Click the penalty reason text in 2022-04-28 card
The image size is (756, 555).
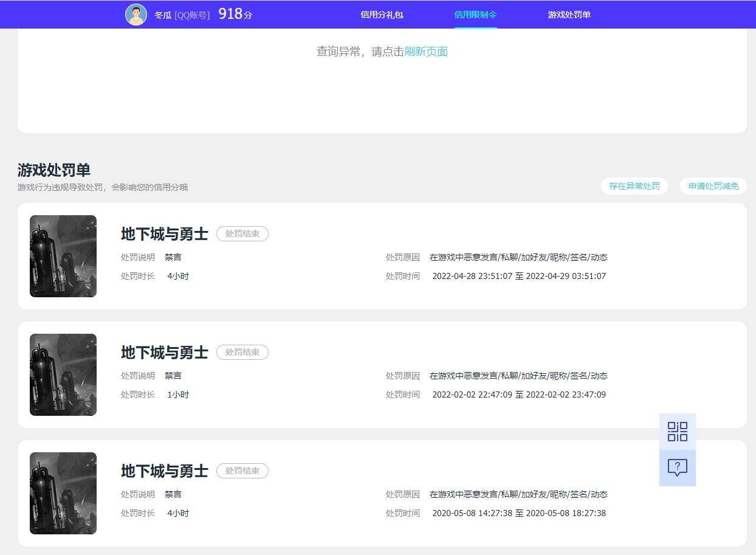tap(518, 257)
